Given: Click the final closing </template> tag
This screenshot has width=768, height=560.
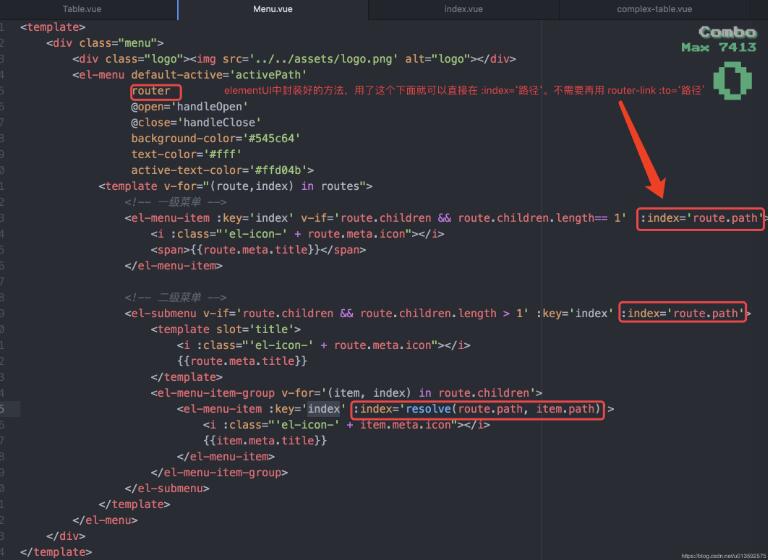Looking at the screenshot, I should tap(56, 552).
